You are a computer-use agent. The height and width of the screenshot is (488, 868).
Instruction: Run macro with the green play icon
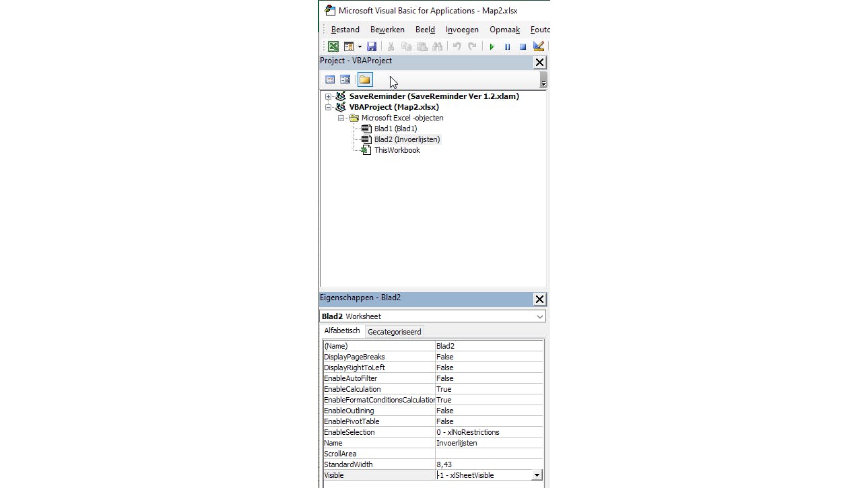click(492, 46)
